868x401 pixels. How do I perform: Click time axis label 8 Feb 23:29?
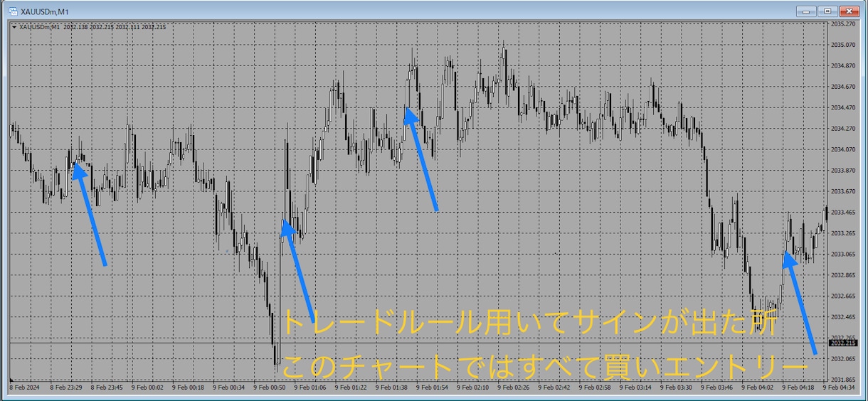pos(66,388)
